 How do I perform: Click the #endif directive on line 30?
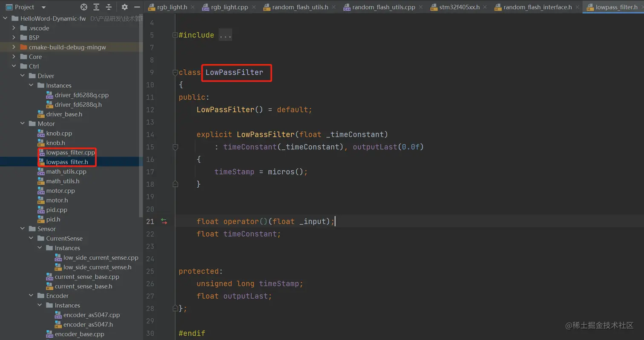pyautogui.click(x=192, y=333)
